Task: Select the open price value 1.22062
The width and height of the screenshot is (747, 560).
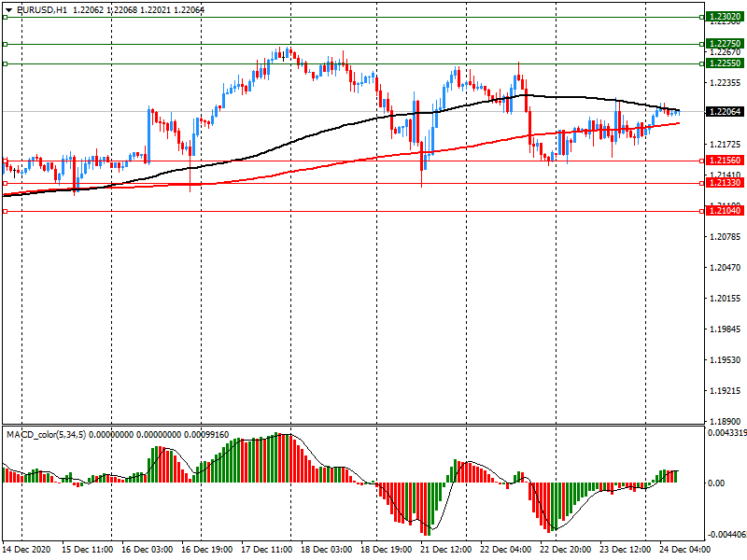Action: click(88, 10)
